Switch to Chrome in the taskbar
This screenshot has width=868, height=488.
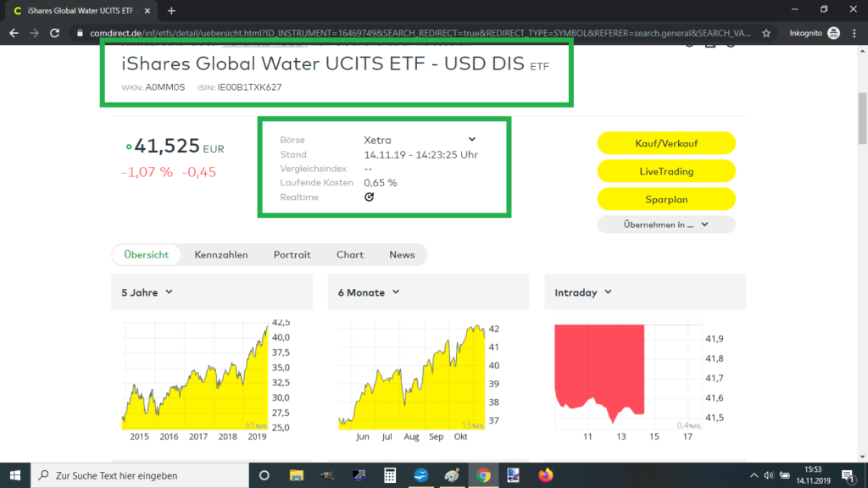click(x=483, y=475)
